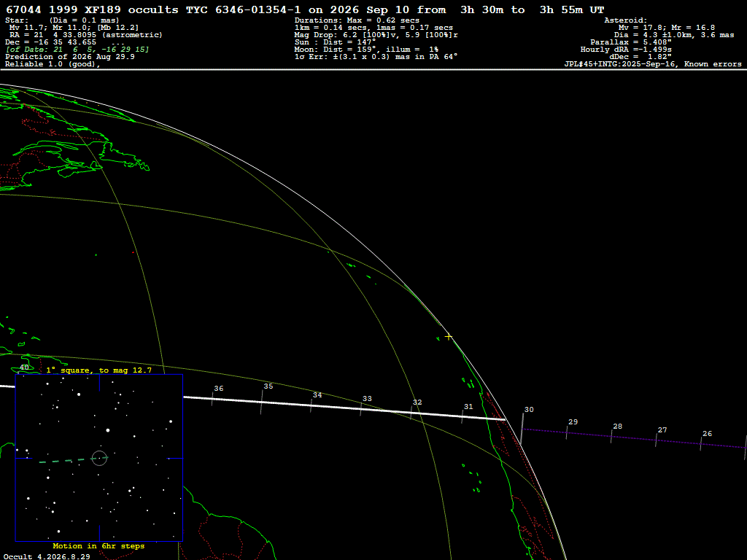Click the '1° square, to mag 12.7' caption
Viewport: 747px width, 560px height.
[x=99, y=370]
